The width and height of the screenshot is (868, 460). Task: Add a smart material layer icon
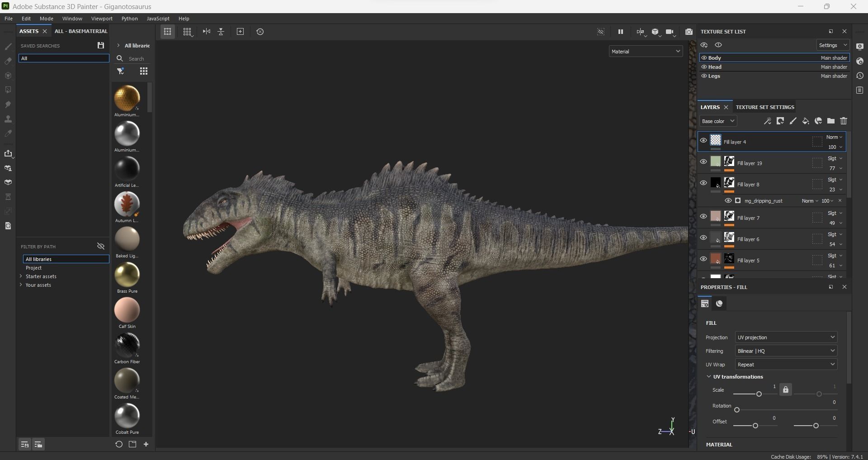(x=818, y=121)
